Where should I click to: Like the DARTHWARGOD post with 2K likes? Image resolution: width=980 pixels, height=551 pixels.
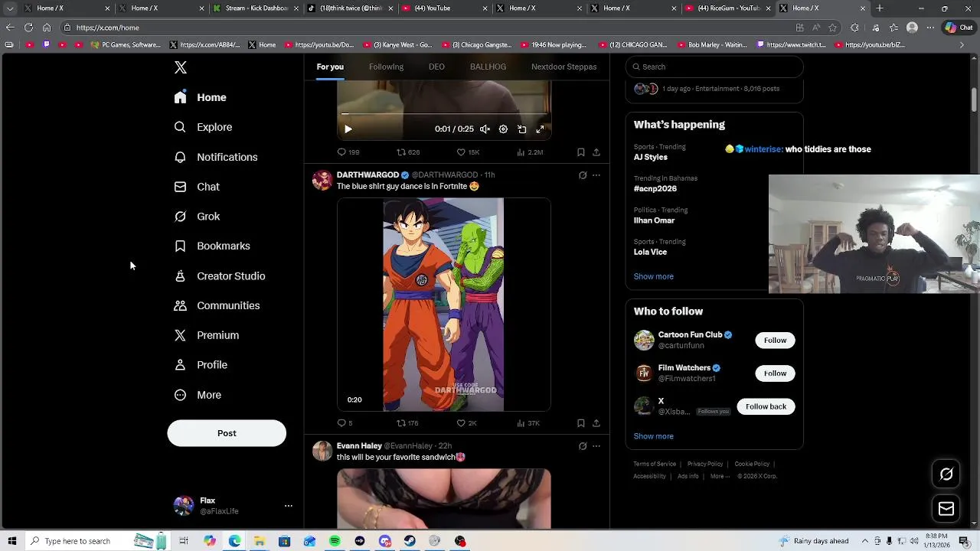click(466, 423)
